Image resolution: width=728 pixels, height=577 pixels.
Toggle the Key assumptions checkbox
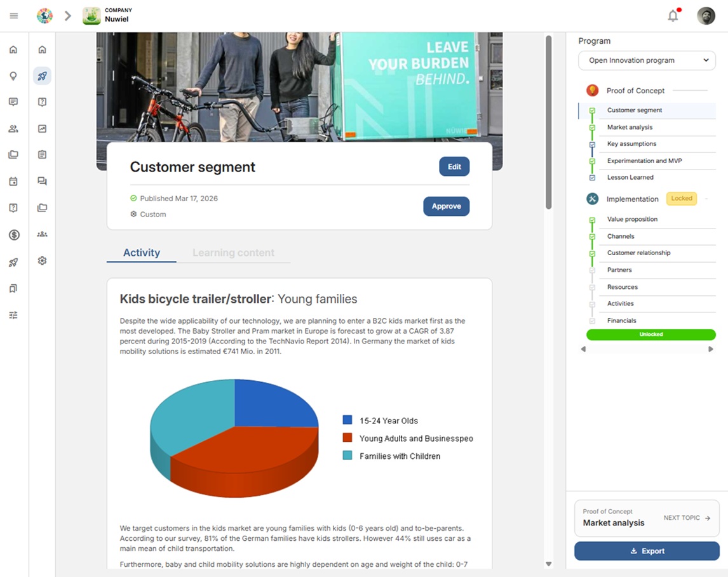point(592,144)
